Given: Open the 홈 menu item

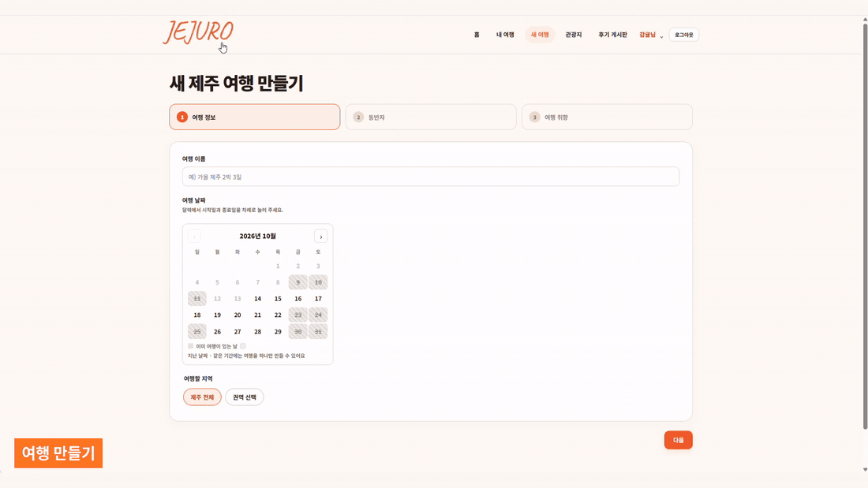Looking at the screenshot, I should click(x=477, y=35).
